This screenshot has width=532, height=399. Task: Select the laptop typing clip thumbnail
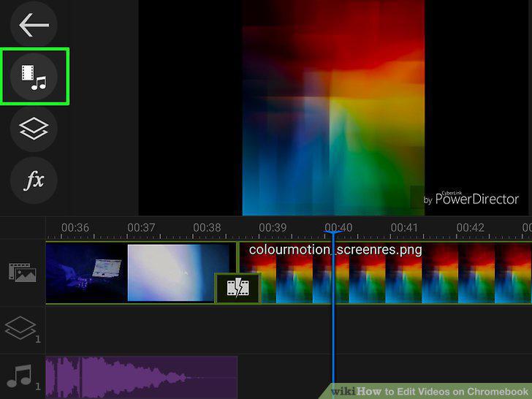point(86,273)
